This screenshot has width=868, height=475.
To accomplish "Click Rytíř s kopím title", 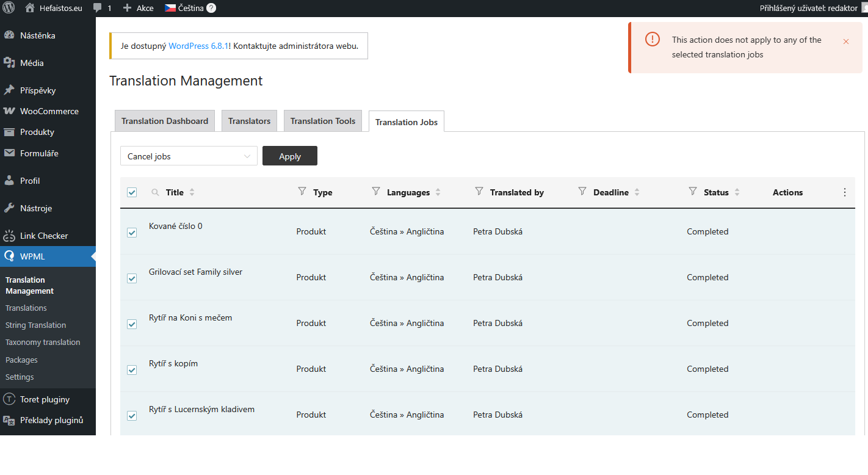I will pos(173,363).
